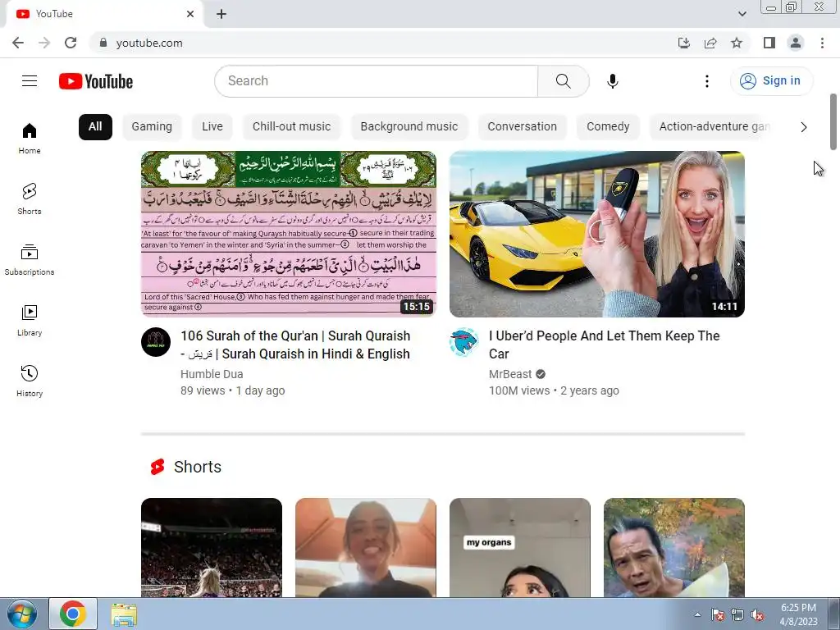Image resolution: width=840 pixels, height=630 pixels.
Task: Click the Sign in button
Action: click(x=771, y=81)
